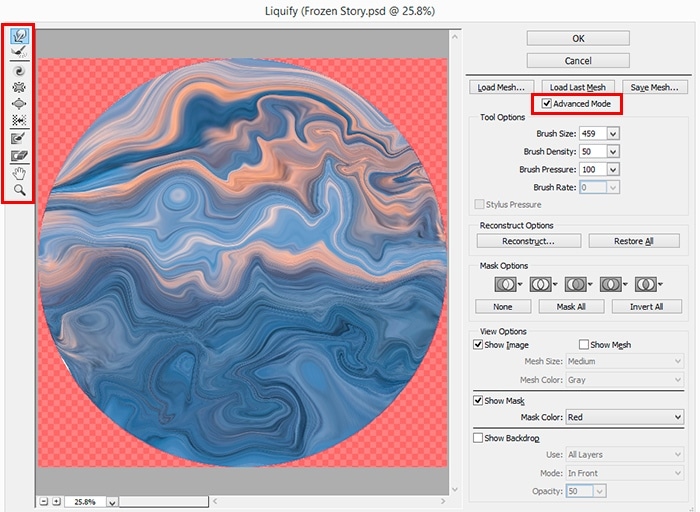Click the 25.8% zoom percentage field
Image resolution: width=700 pixels, height=512 pixels.
tap(85, 502)
